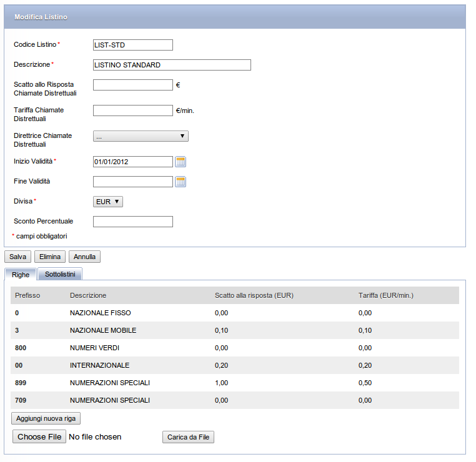Viewport: 476px width, 462px height.
Task: Click the Carica da File button
Action: (188, 437)
